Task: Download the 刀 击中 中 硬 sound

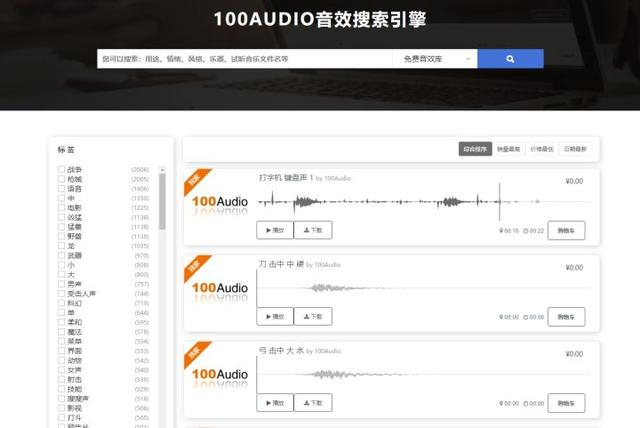Action: (x=313, y=317)
